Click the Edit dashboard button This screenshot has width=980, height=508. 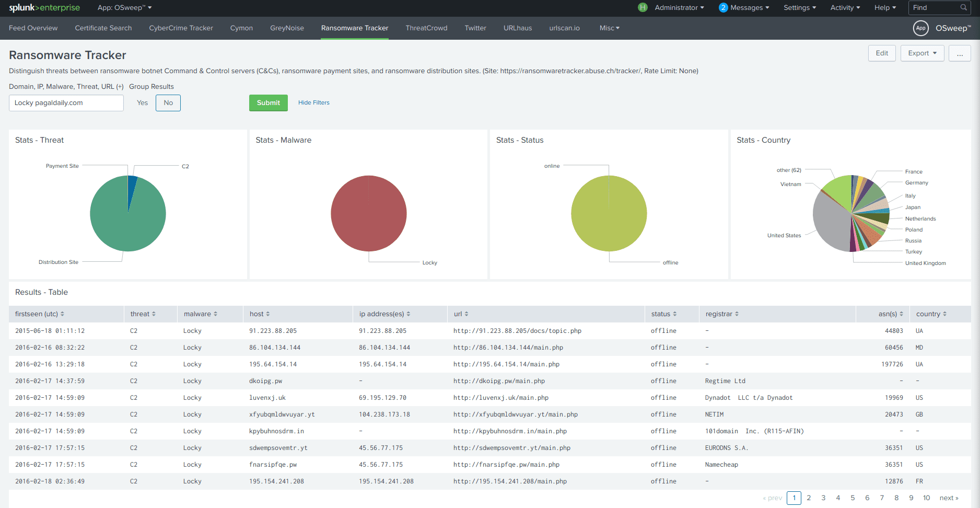[x=882, y=53]
